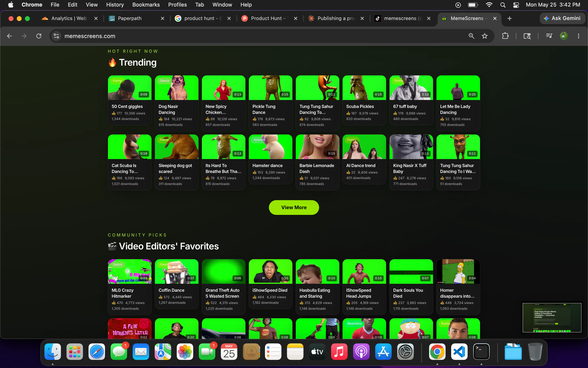The width and height of the screenshot is (588, 368).
Task: Open Terminal from the Dock
Action: point(481,352)
